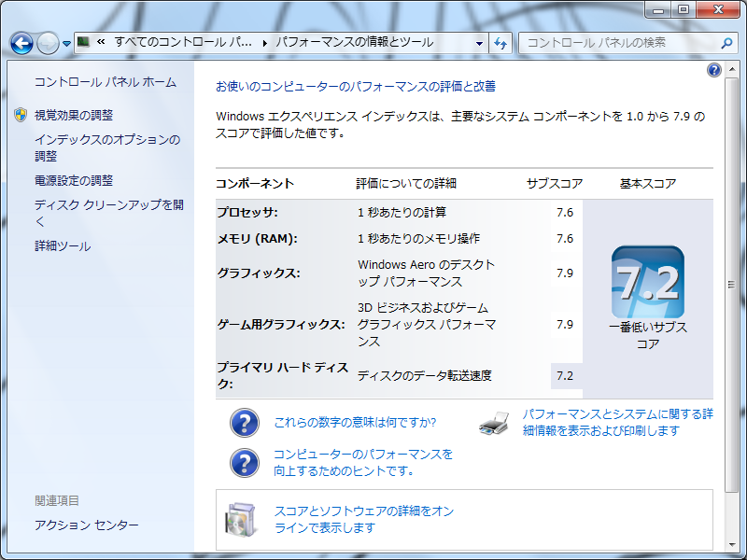This screenshot has height=560, width=747.
Task: Click question icon beside これらの数字の意味は何ですか?
Action: point(245,423)
